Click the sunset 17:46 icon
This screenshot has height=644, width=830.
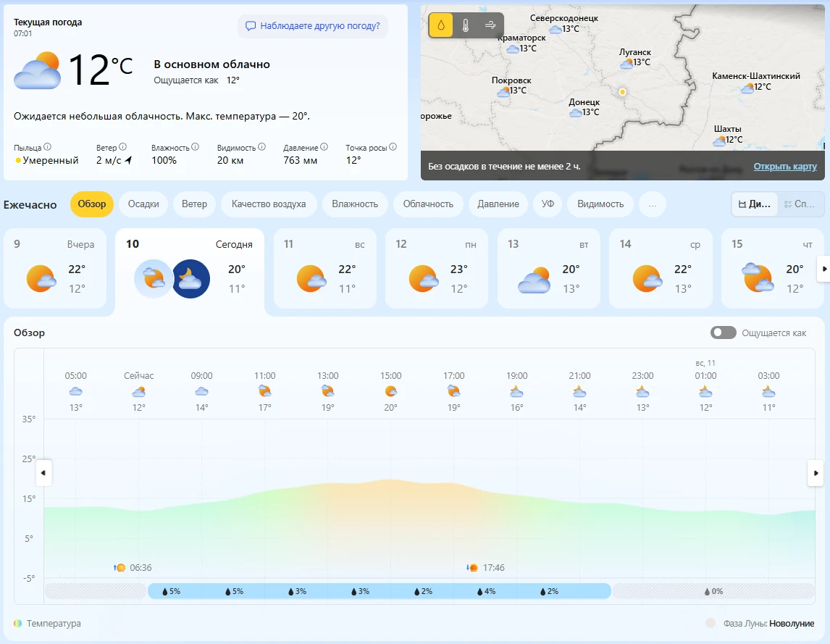(x=472, y=568)
